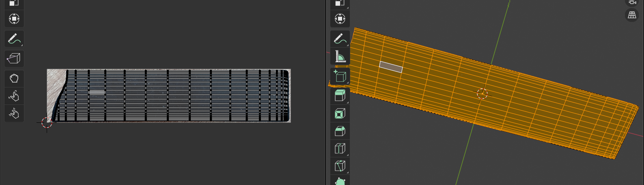
Task: Select the Loop Cut tool
Action: click(340, 148)
